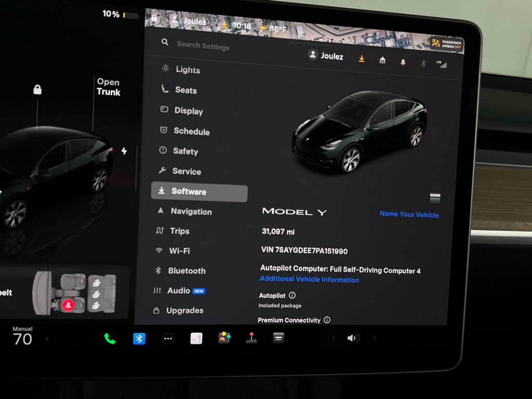Tap Open Trunk on the car view
The image size is (532, 399).
tap(108, 87)
